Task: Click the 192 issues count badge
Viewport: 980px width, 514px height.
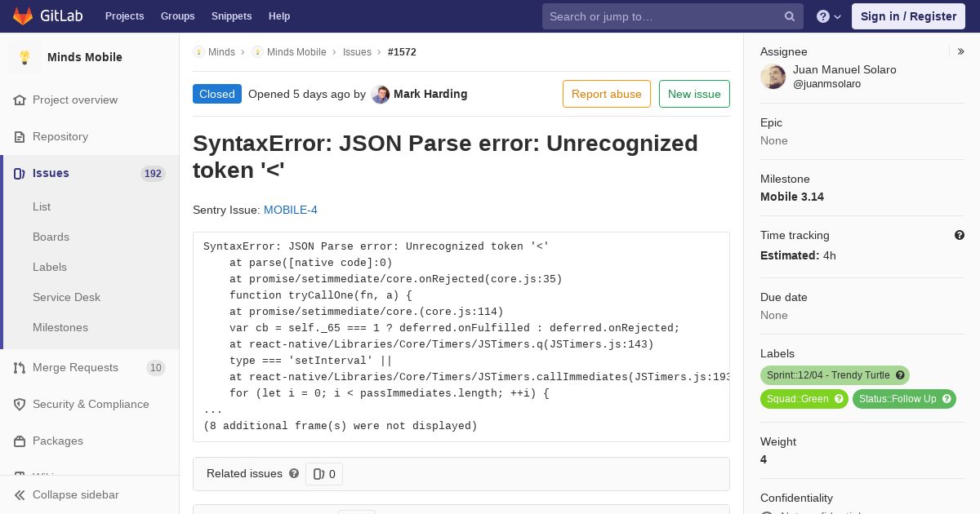Action: pyautogui.click(x=153, y=173)
